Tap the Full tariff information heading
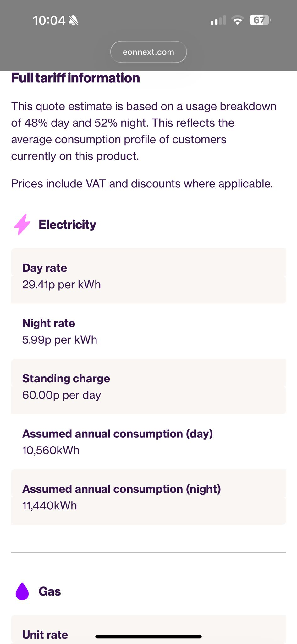 (75, 78)
